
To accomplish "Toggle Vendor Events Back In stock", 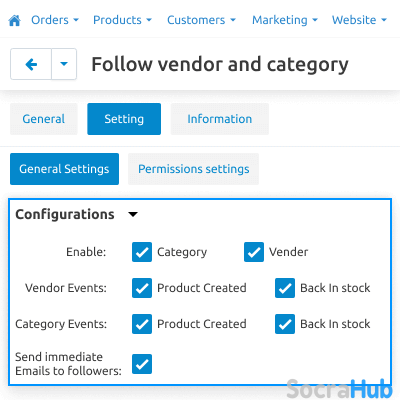I will 285,288.
